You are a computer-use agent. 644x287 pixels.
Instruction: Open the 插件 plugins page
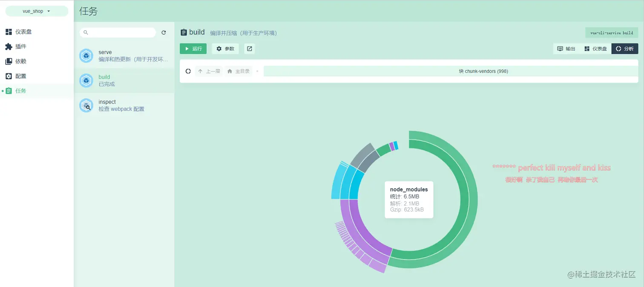[37, 46]
